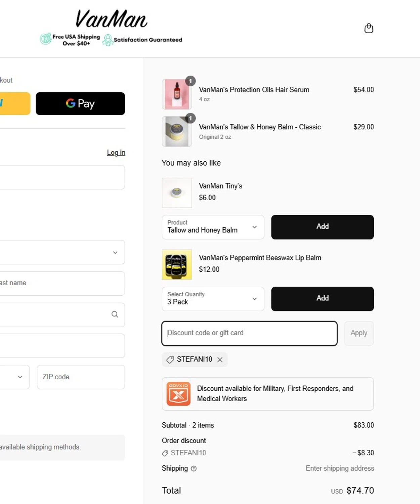The width and height of the screenshot is (420, 504).
Task: Click the email field below Log in
Action: pyautogui.click(x=62, y=177)
